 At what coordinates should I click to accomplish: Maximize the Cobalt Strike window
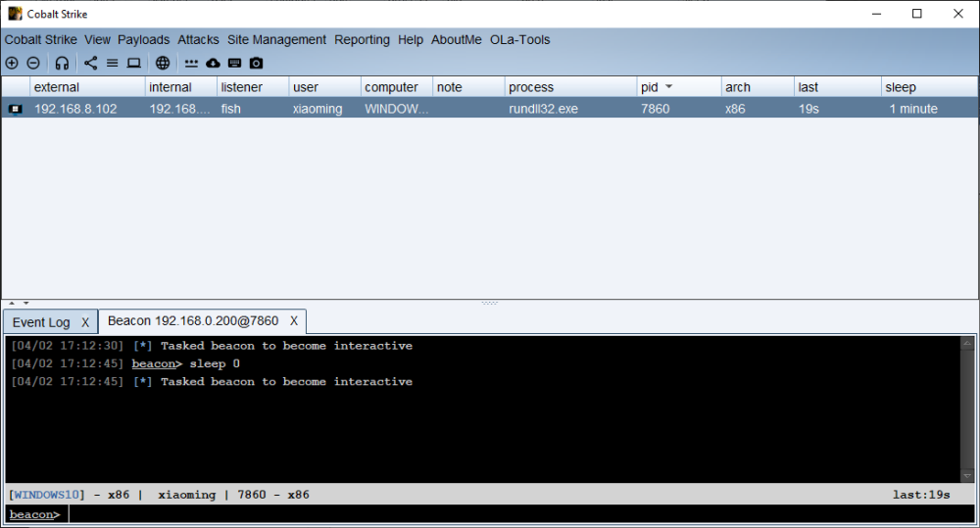tap(917, 14)
